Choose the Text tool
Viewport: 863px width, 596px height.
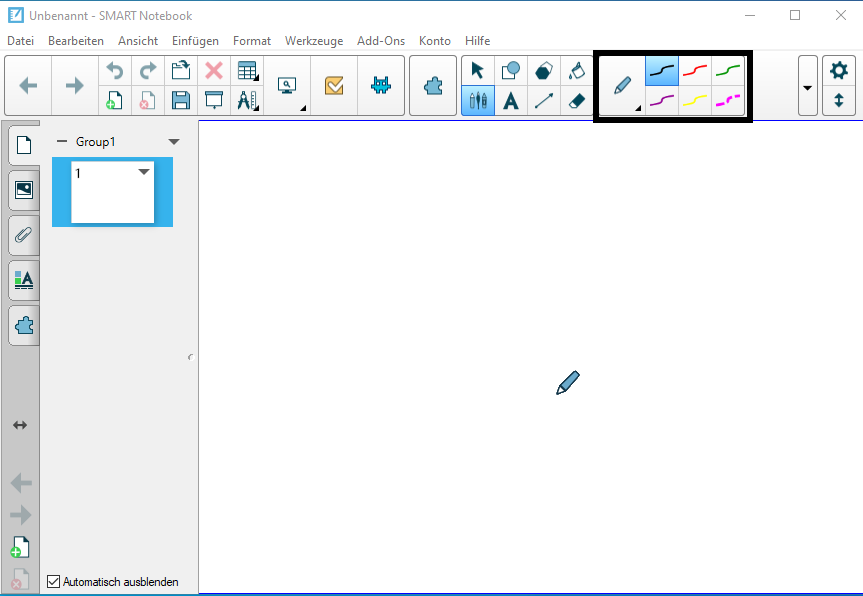(511, 100)
